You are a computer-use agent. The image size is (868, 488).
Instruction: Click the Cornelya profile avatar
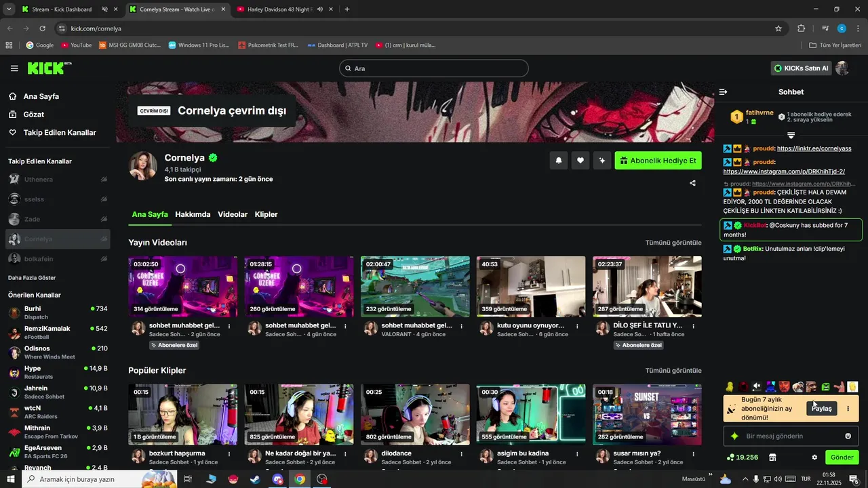click(143, 166)
